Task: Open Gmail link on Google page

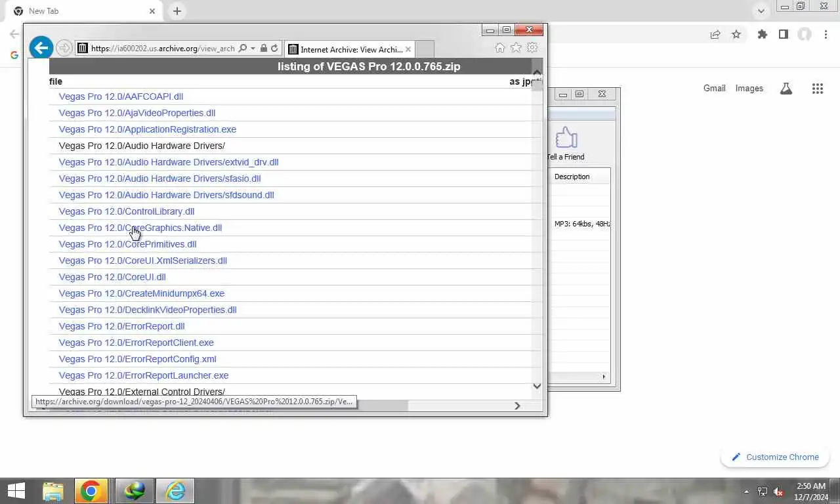Action: coord(715,88)
